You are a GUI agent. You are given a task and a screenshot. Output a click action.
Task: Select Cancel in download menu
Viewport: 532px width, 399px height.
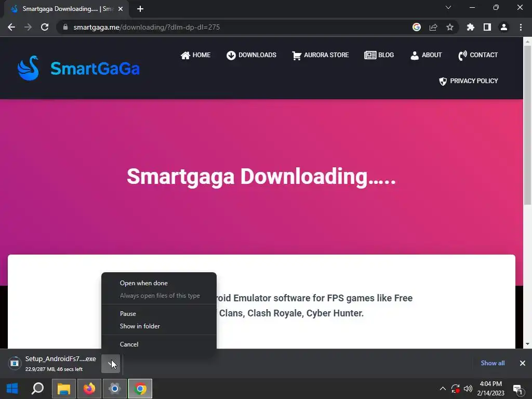159,344
